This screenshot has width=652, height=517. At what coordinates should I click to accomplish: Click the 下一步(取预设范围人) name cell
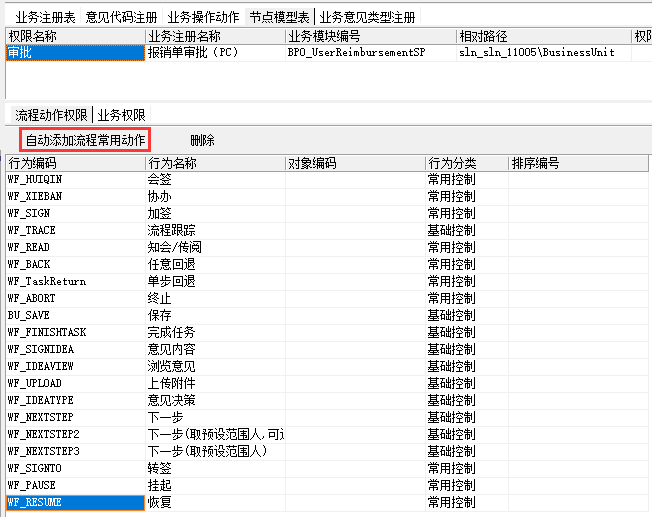coord(215,451)
